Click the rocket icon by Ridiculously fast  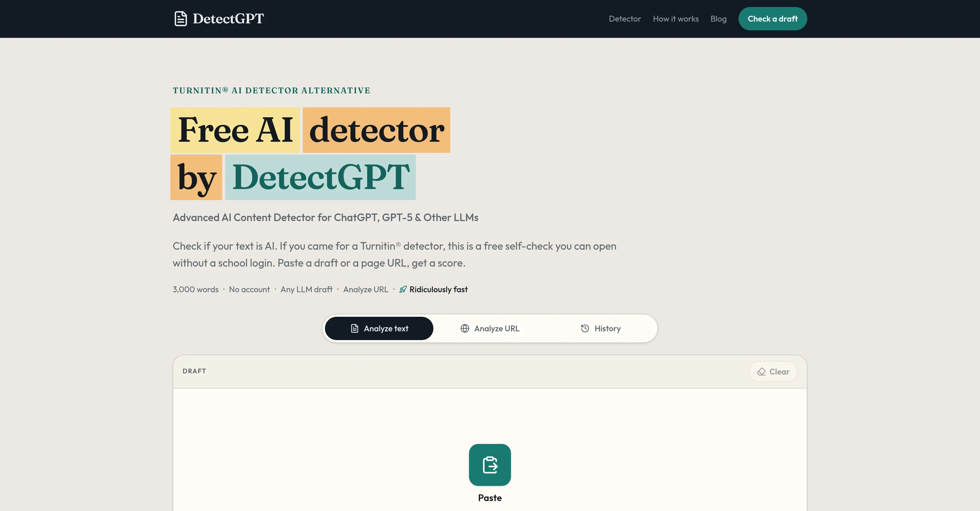pyautogui.click(x=403, y=290)
